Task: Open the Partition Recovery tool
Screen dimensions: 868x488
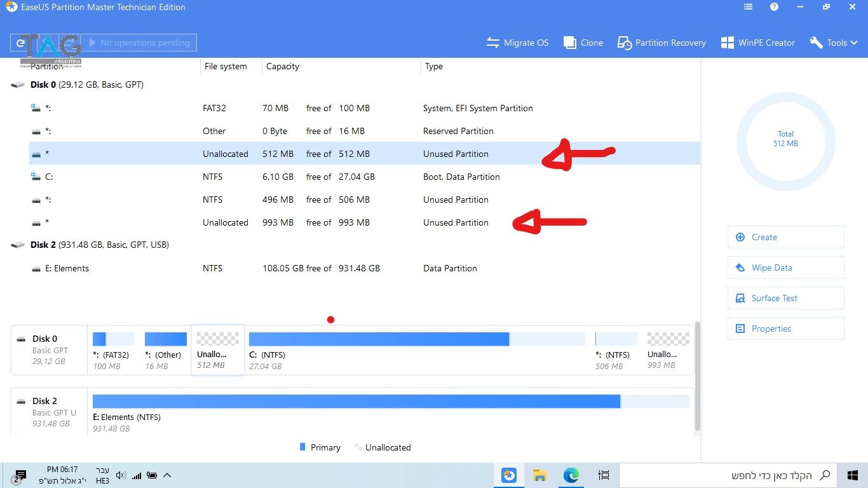Action: click(x=661, y=43)
